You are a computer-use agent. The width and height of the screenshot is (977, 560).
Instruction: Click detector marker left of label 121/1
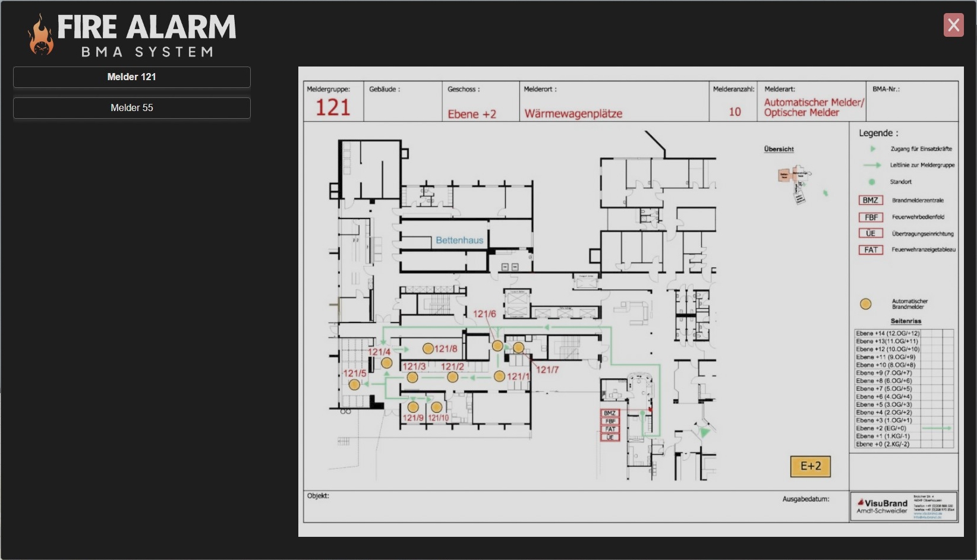[499, 376]
